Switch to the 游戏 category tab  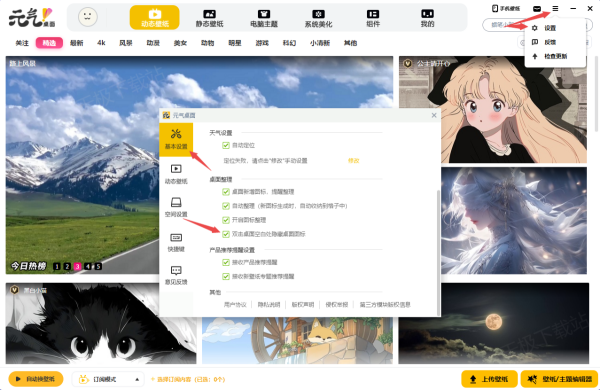click(262, 43)
